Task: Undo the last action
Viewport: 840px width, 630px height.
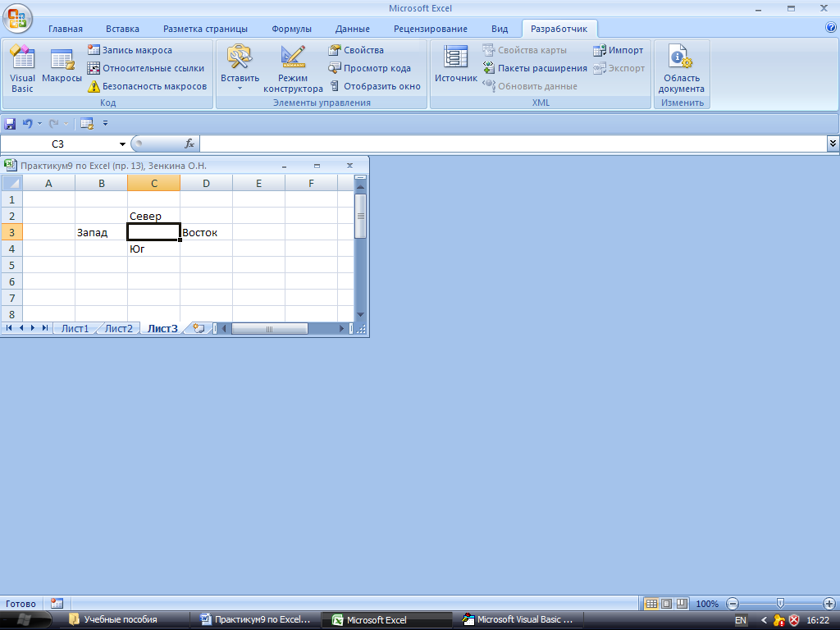Action: click(27, 124)
